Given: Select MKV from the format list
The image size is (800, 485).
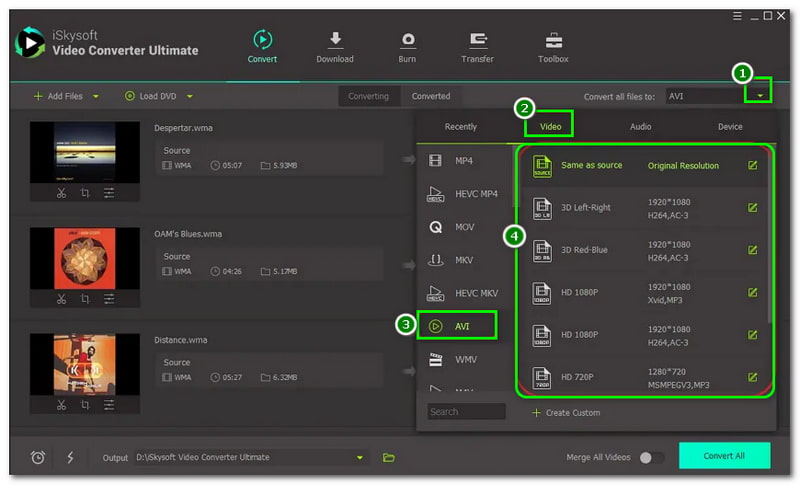Looking at the screenshot, I should [x=463, y=260].
